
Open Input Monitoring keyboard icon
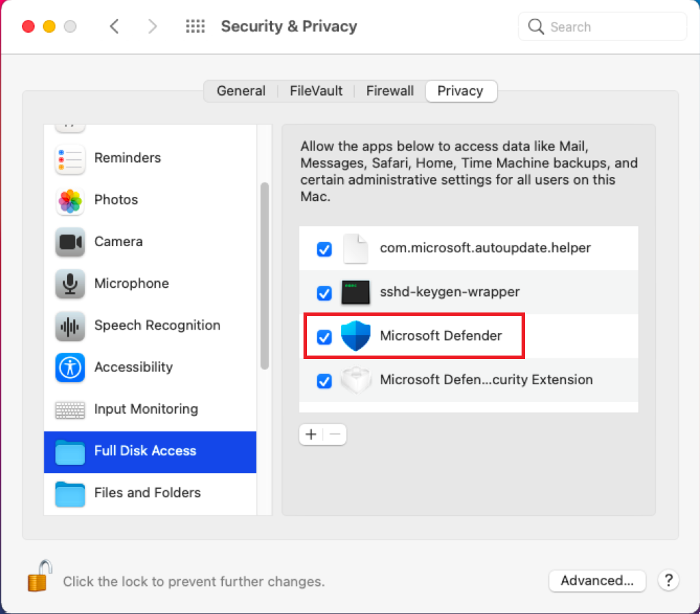[x=70, y=410]
